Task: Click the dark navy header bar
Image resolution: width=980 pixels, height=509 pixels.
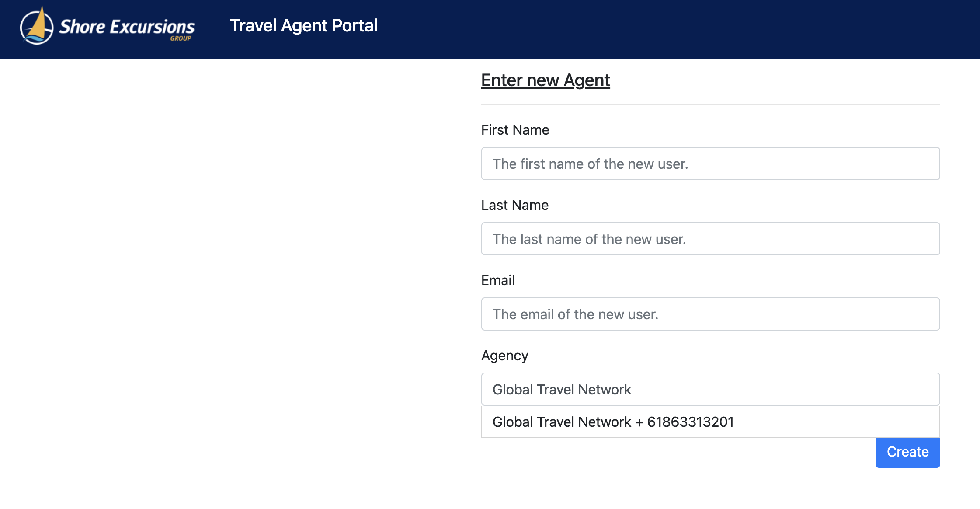Action: [490, 30]
